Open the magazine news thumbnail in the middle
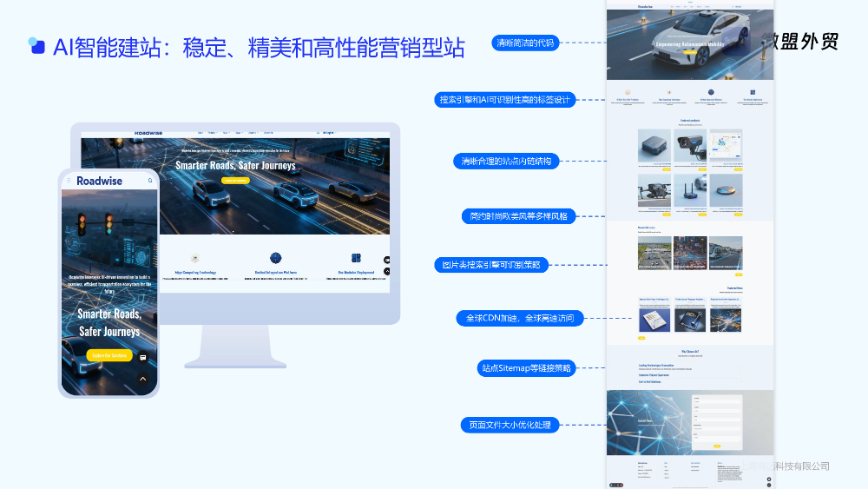This screenshot has width=868, height=489. tap(690, 320)
